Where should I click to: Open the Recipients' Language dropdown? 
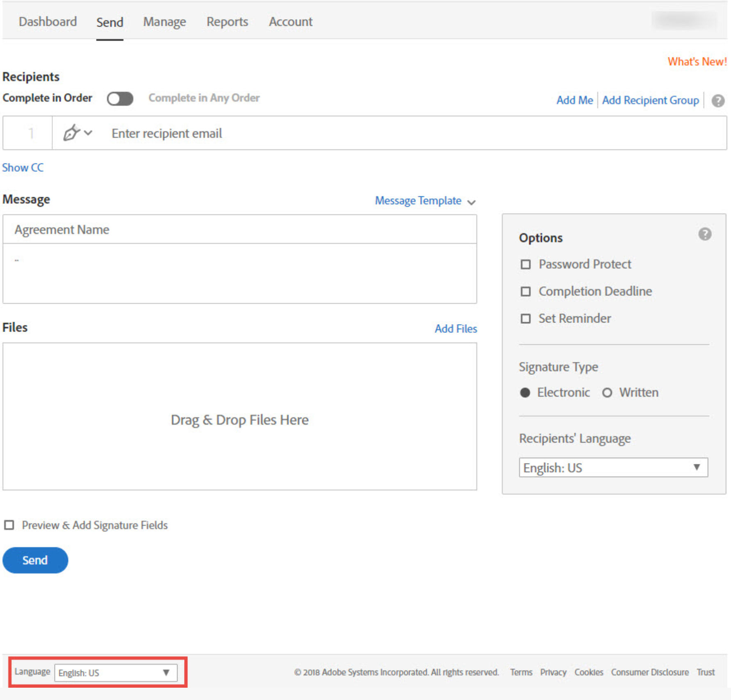coord(613,468)
